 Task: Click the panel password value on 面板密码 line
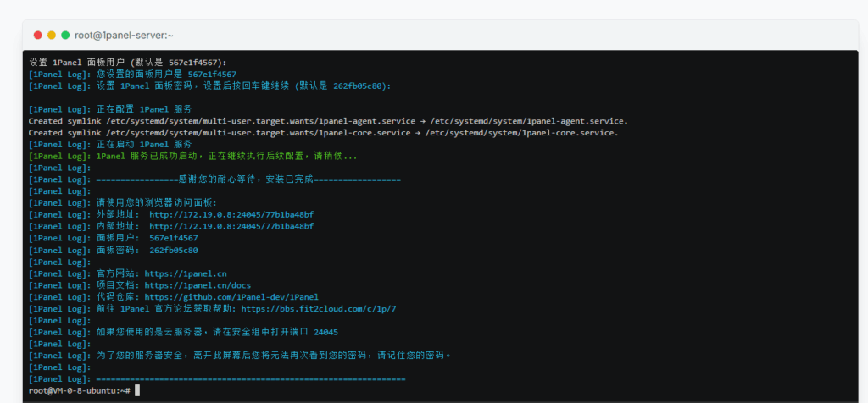point(174,250)
